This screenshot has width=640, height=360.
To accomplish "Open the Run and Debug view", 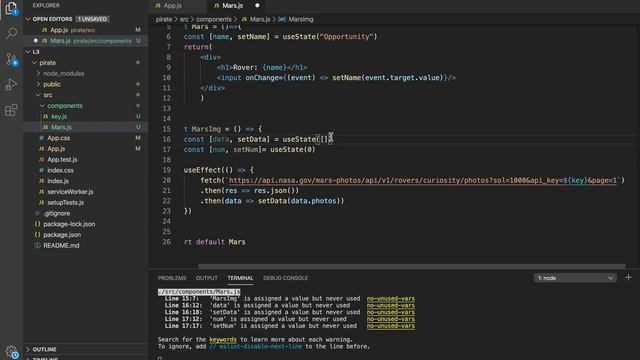I will [x=11, y=84].
